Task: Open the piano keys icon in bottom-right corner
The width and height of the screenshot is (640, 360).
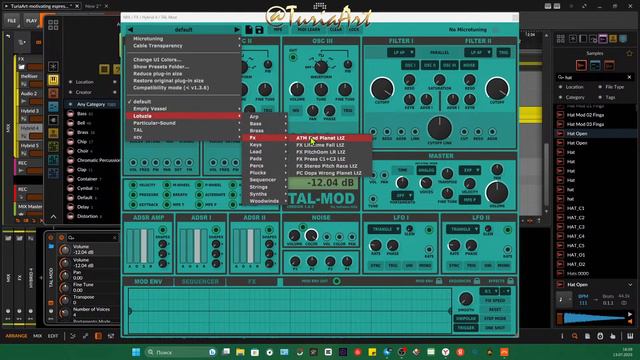Action: pyautogui.click(x=630, y=336)
